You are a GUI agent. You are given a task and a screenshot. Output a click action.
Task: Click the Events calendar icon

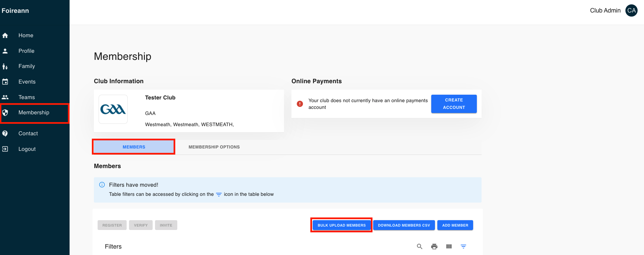coord(5,82)
